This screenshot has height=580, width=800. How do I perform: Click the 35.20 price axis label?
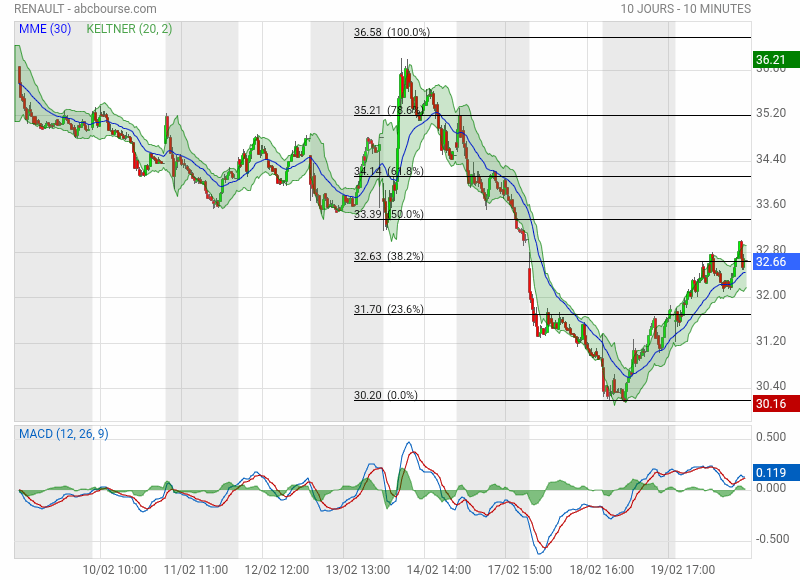pyautogui.click(x=771, y=113)
